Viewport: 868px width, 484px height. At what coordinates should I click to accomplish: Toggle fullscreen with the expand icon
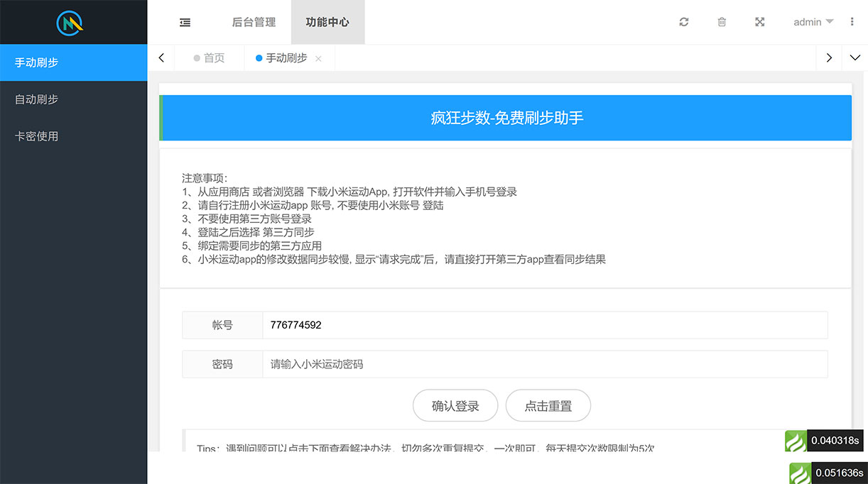point(759,22)
